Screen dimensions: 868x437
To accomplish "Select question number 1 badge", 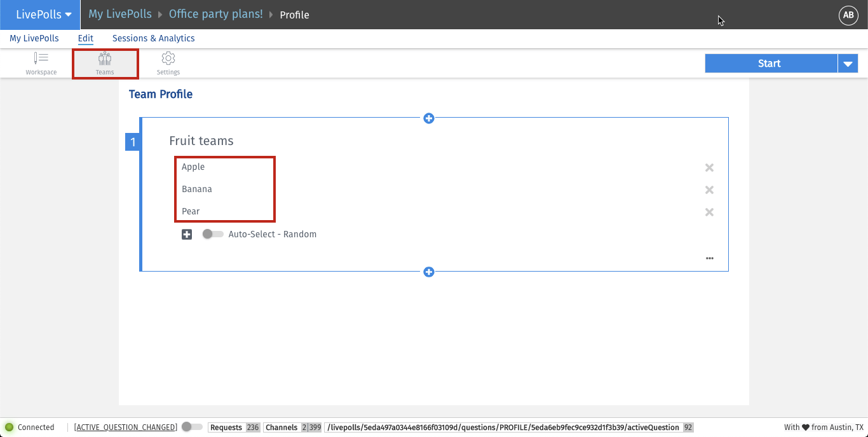I will click(133, 142).
